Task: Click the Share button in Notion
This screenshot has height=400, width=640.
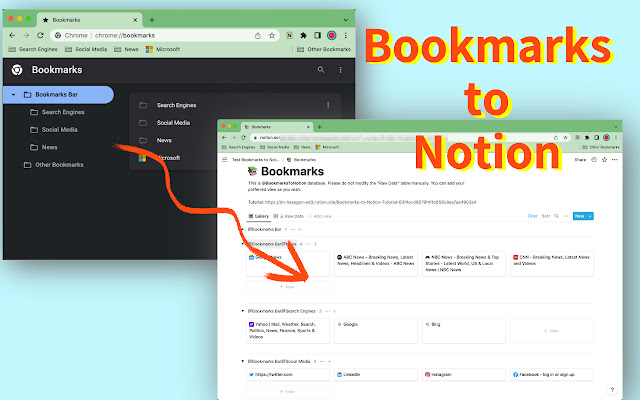Action: [x=580, y=160]
